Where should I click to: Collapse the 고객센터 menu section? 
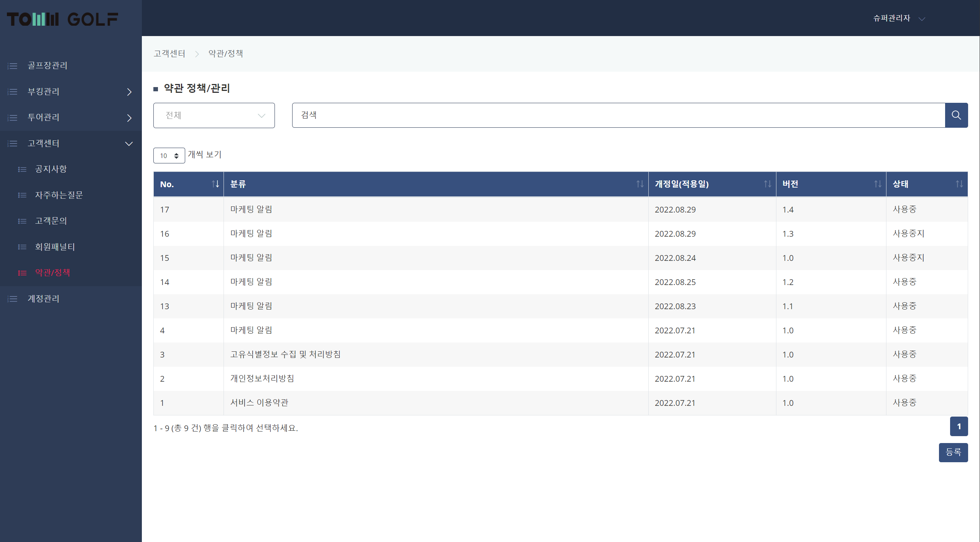pos(129,144)
